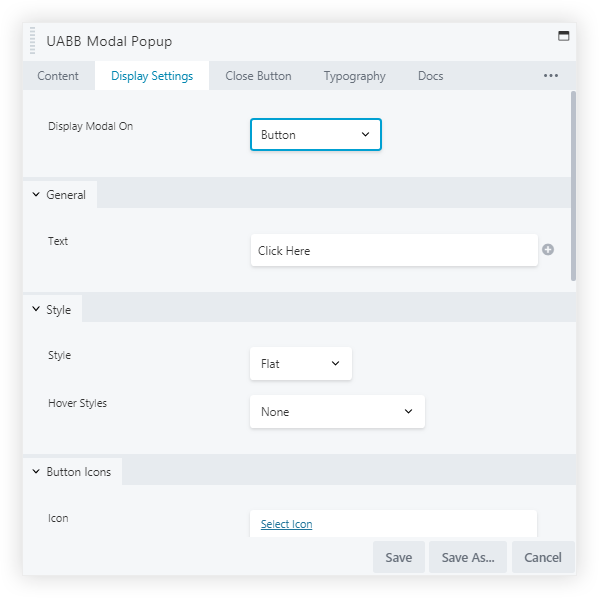Open the Hover Styles dropdown
Viewport: 599px width, 598px height.
click(x=337, y=412)
